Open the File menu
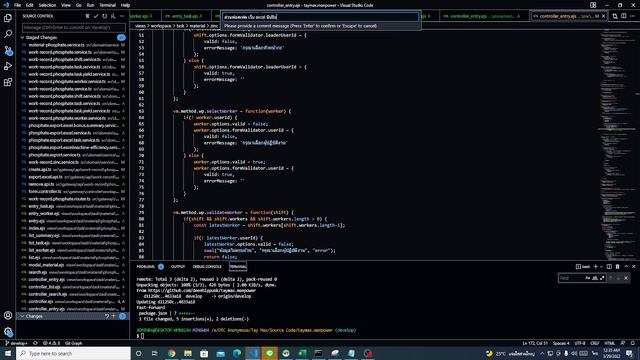 pos(18,5)
